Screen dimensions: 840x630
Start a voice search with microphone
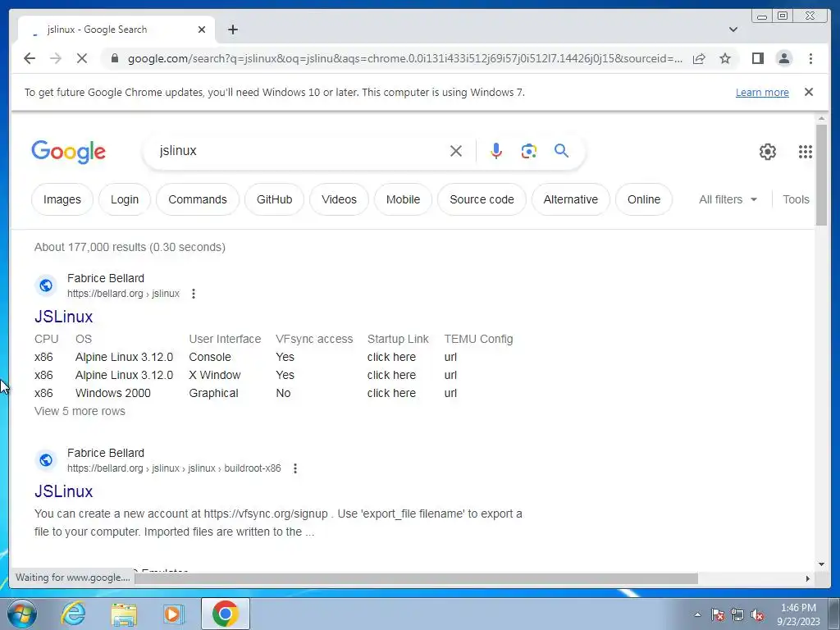coord(496,151)
